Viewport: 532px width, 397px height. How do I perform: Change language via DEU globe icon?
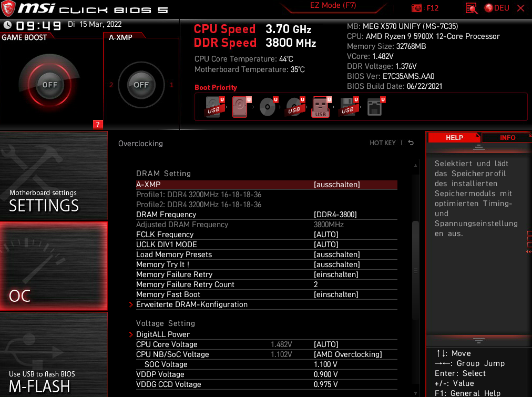[x=497, y=8]
